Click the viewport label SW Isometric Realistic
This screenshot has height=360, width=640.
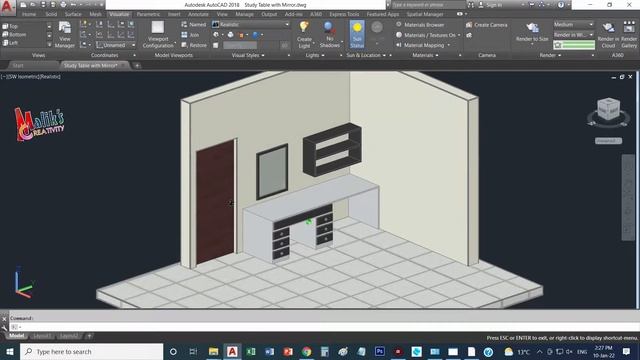(31, 76)
